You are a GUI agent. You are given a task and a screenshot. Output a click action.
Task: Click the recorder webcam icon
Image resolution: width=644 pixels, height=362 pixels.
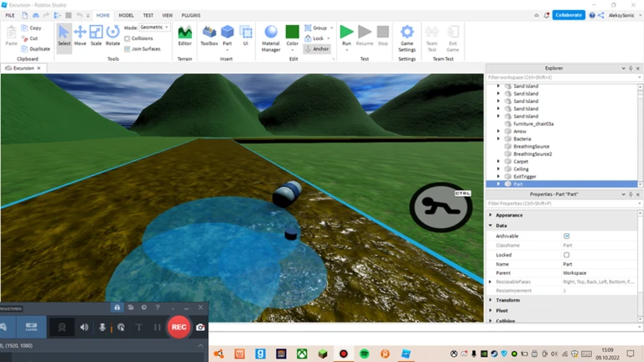tap(62, 327)
